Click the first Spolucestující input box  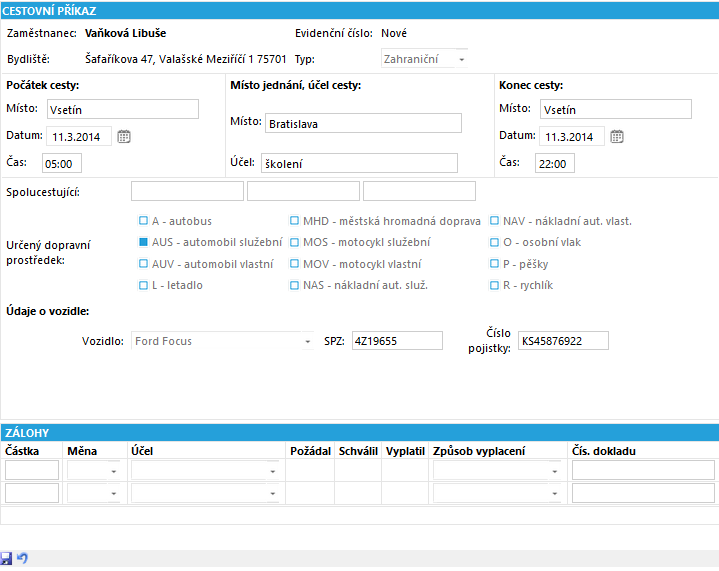(x=187, y=191)
